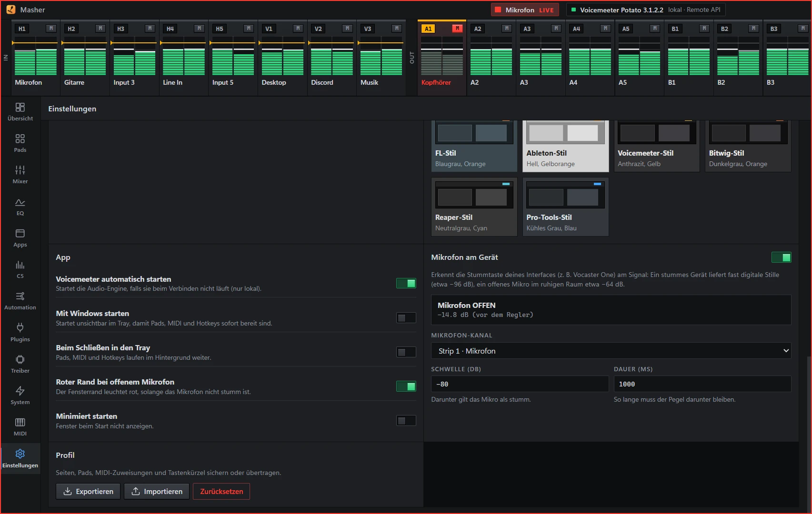The image size is (812, 514).
Task: Mute the H1 Mikrofon strip
Action: [51, 29]
